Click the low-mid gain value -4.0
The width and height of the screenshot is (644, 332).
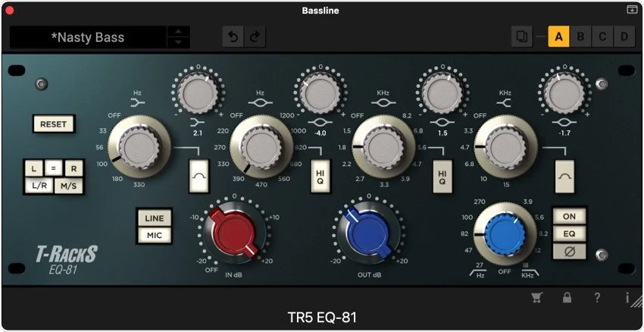point(320,133)
